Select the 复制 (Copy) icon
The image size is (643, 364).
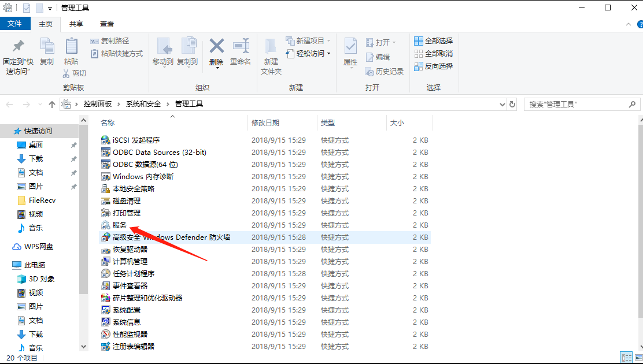(x=46, y=52)
